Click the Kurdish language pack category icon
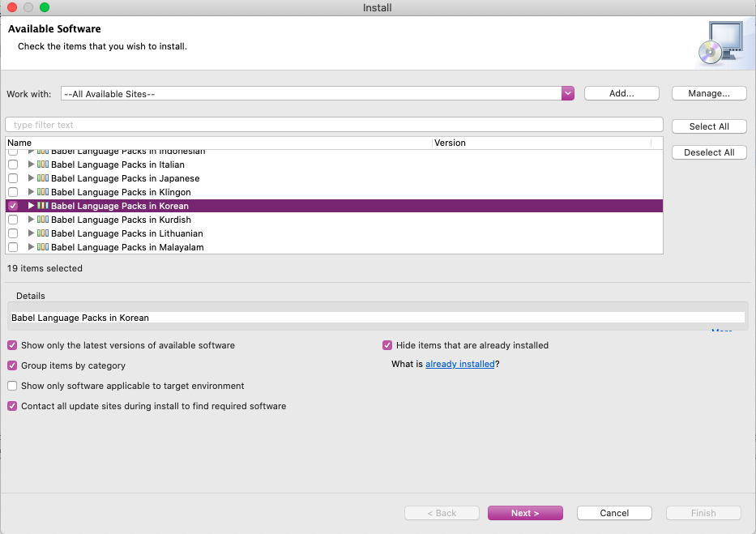Image resolution: width=756 pixels, height=534 pixels. point(43,220)
